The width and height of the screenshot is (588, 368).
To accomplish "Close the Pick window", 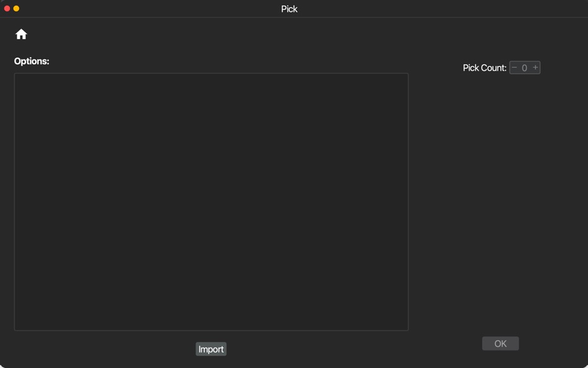I will [x=7, y=8].
